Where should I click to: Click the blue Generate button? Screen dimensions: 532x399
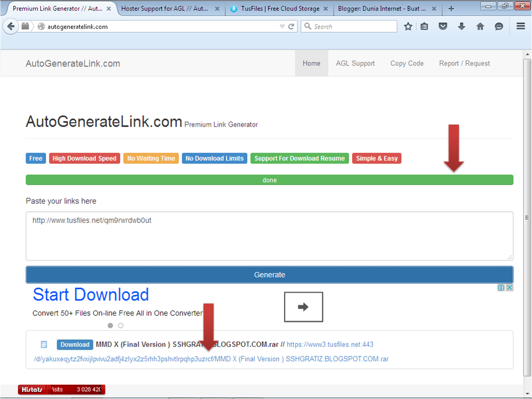coord(270,275)
